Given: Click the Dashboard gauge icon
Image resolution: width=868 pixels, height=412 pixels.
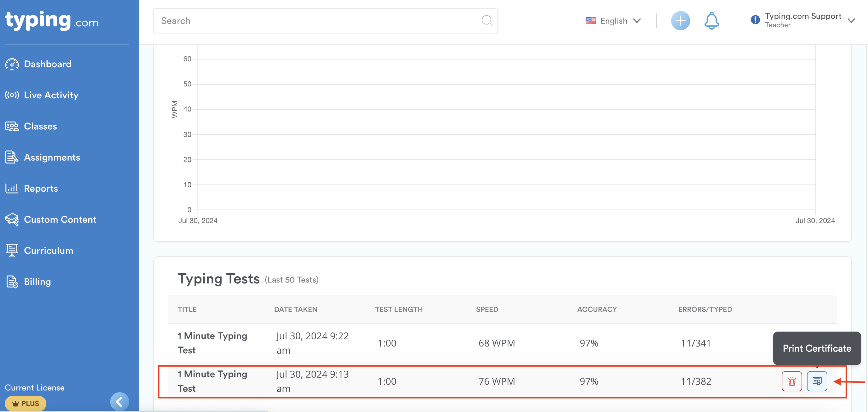Looking at the screenshot, I should (x=12, y=64).
